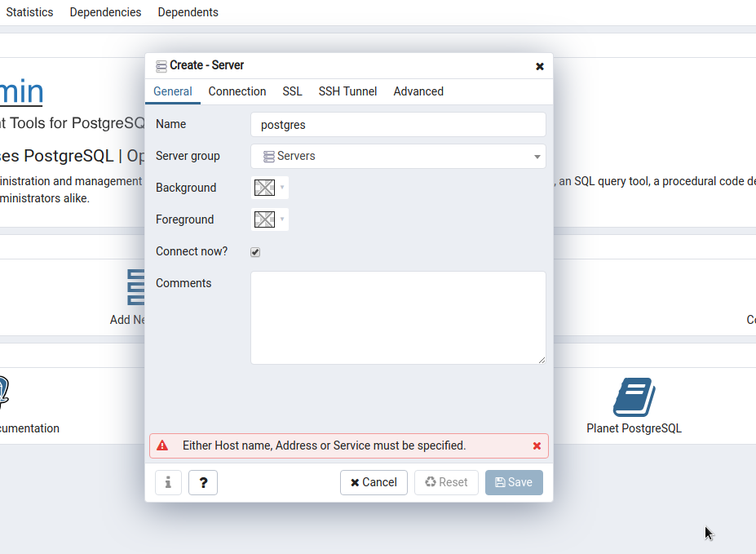Switch to the Connection tab

(x=237, y=91)
